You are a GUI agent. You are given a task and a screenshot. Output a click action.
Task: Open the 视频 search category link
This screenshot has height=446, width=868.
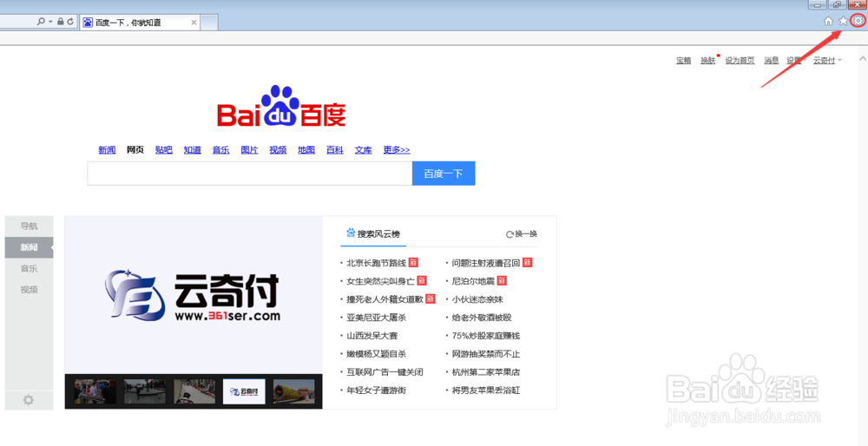pos(278,150)
